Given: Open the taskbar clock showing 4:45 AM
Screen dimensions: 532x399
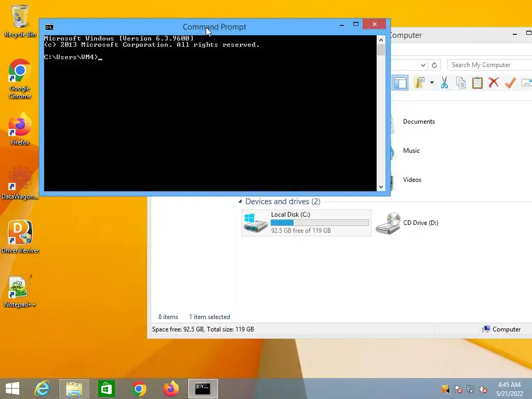Looking at the screenshot, I should 509,389.
